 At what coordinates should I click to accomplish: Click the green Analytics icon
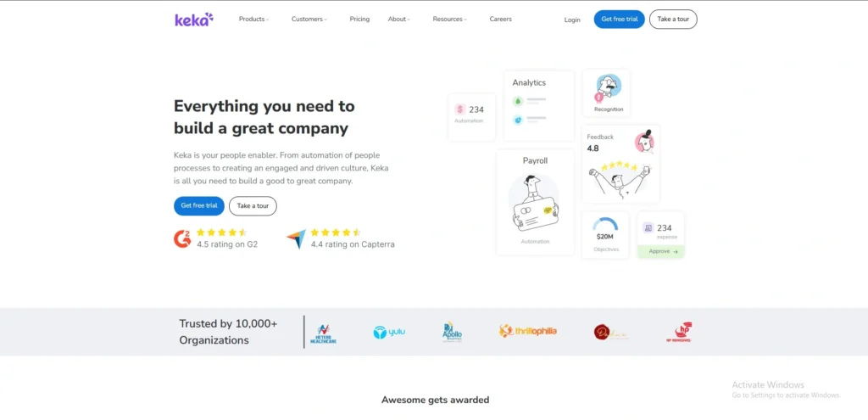518,101
